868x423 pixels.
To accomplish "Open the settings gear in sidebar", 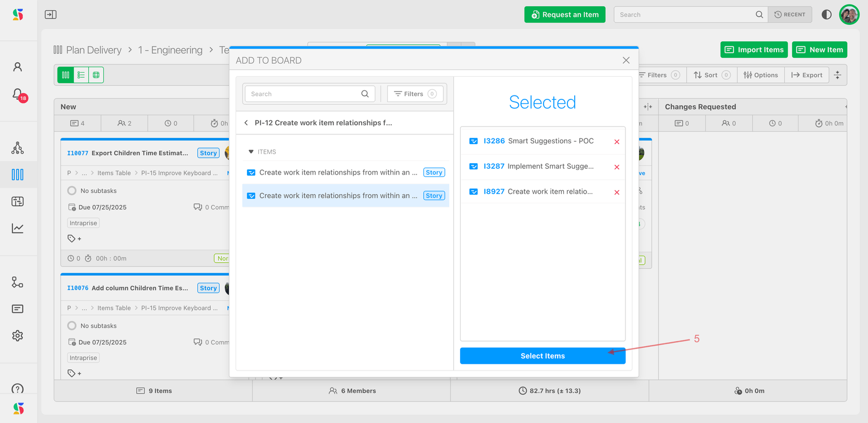I will (x=18, y=335).
